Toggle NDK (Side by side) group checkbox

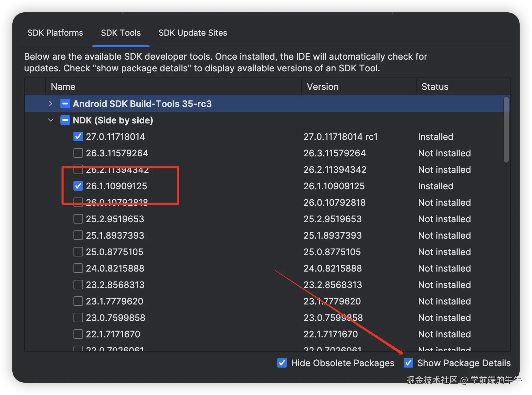click(x=65, y=120)
